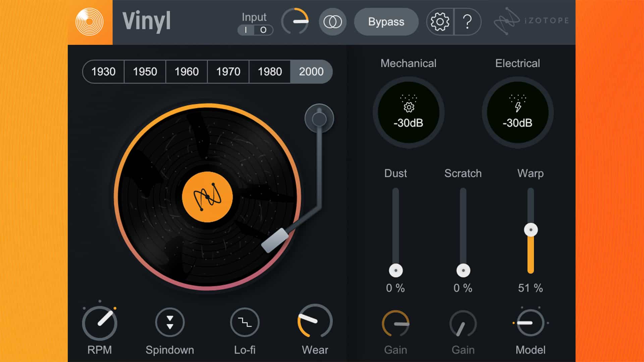Viewport: 644px width, 362px height.
Task: Activate the Lo-fi stair-step icon
Action: point(245,322)
